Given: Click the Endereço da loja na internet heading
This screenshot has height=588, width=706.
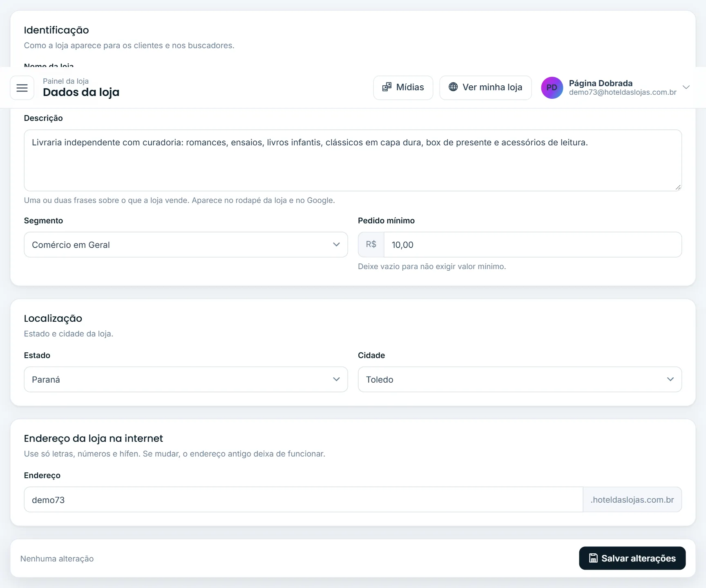Looking at the screenshot, I should pos(94,438).
